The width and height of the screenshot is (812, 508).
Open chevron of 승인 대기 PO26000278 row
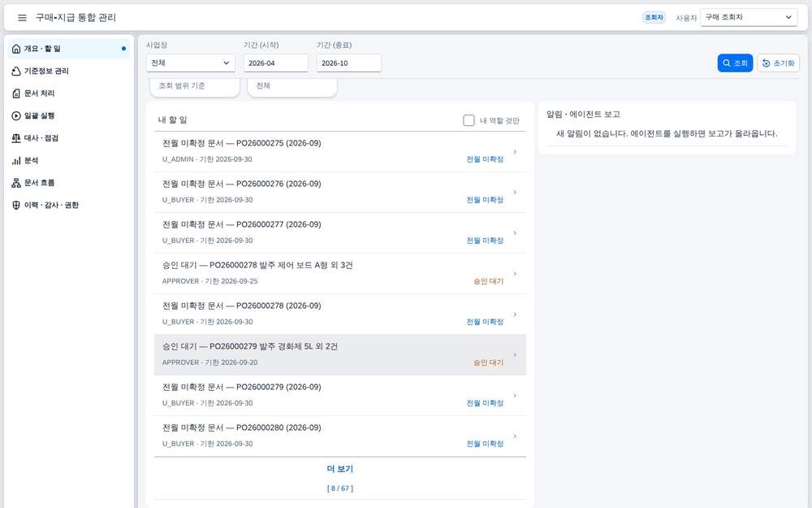[x=515, y=274]
